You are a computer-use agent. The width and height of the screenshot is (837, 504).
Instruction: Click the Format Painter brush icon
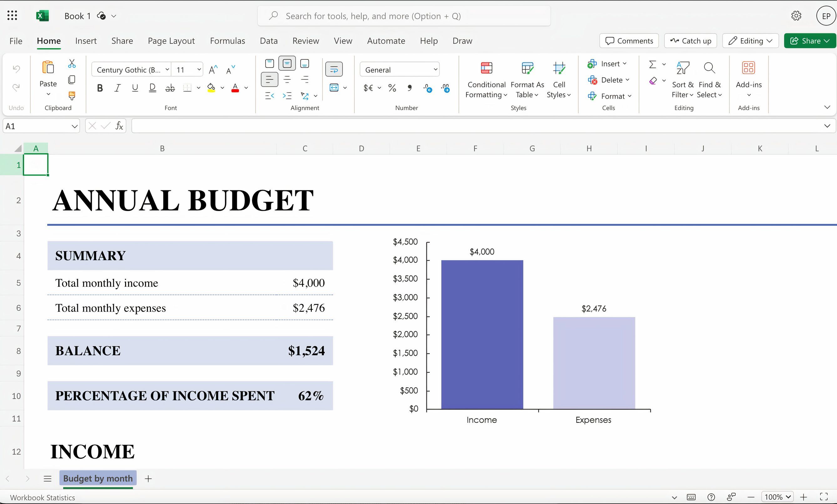pyautogui.click(x=72, y=96)
